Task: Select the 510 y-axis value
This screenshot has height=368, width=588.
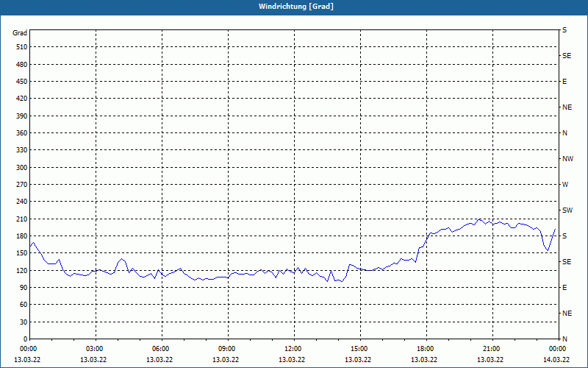Action: tap(22, 47)
